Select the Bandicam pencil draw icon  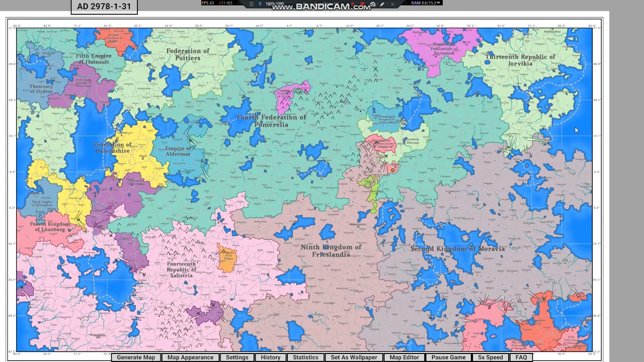[x=382, y=4]
